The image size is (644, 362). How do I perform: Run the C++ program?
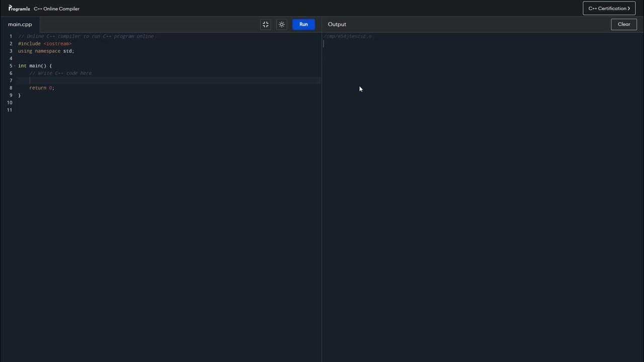pyautogui.click(x=303, y=24)
